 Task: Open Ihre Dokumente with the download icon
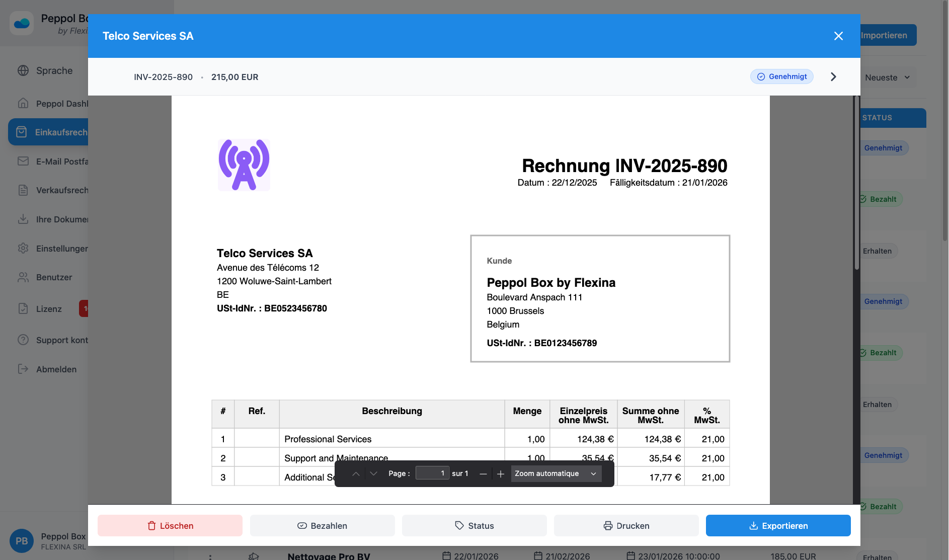[23, 219]
